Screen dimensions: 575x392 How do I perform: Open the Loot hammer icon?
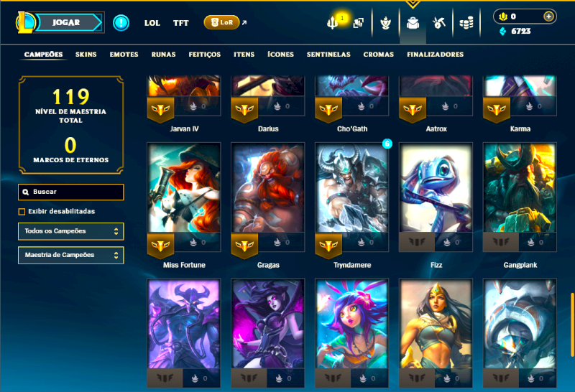click(439, 23)
